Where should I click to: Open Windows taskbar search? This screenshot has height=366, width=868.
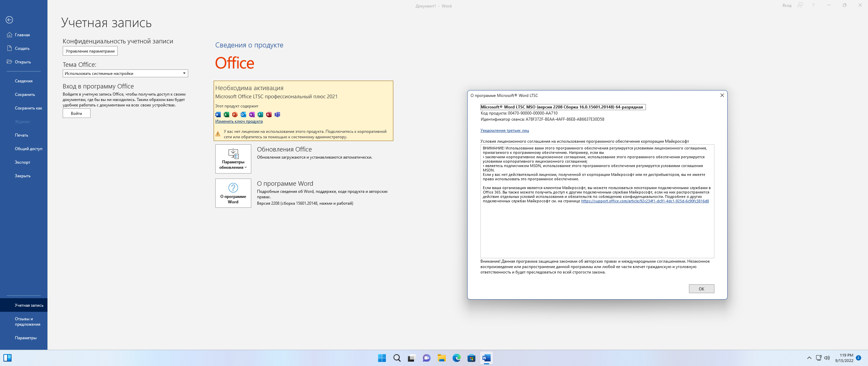click(x=397, y=358)
